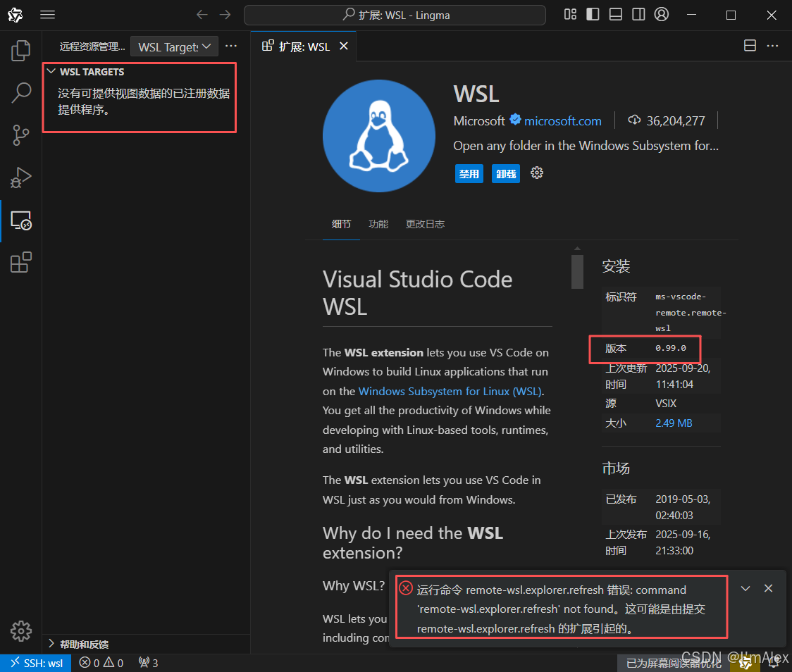This screenshot has height=672, width=792.
Task: Click the download count 36,204,277
Action: coord(675,121)
